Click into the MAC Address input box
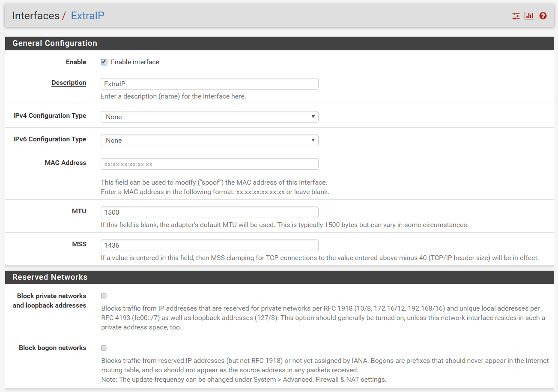Image resolution: width=558 pixels, height=392 pixels. [x=209, y=164]
